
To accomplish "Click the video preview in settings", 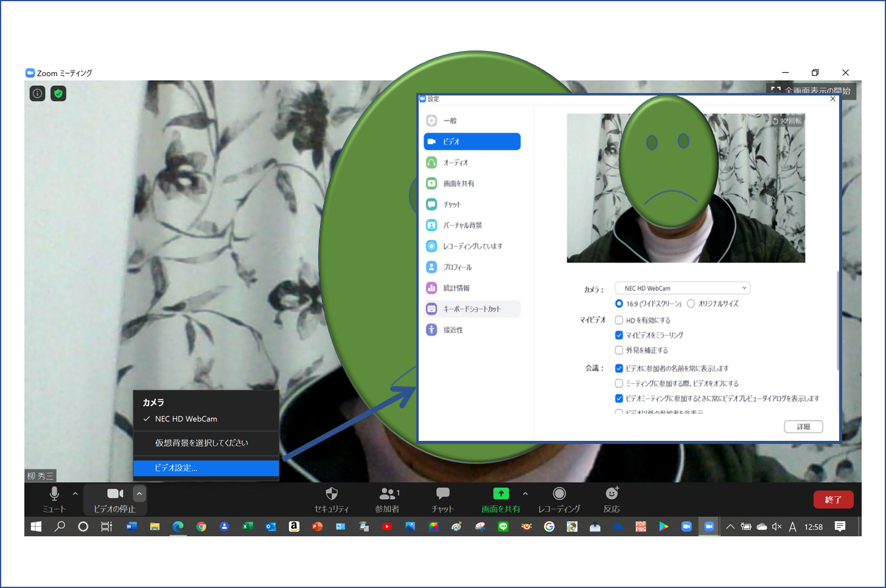I will (x=686, y=188).
